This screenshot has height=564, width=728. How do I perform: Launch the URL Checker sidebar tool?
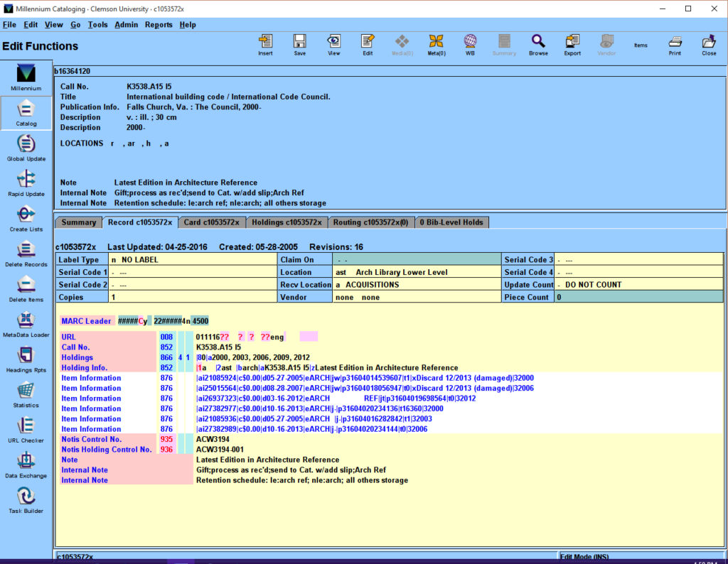[26, 429]
